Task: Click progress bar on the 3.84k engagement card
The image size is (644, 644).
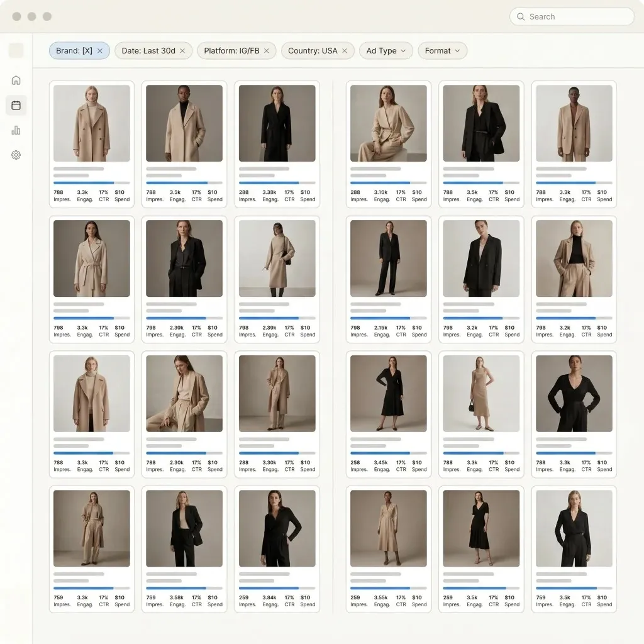Action: (x=277, y=588)
